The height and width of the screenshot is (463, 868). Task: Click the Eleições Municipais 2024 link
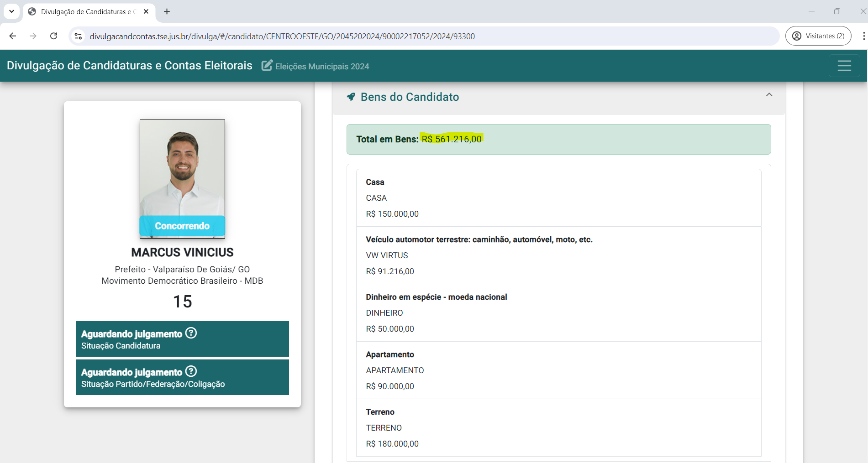[322, 67]
